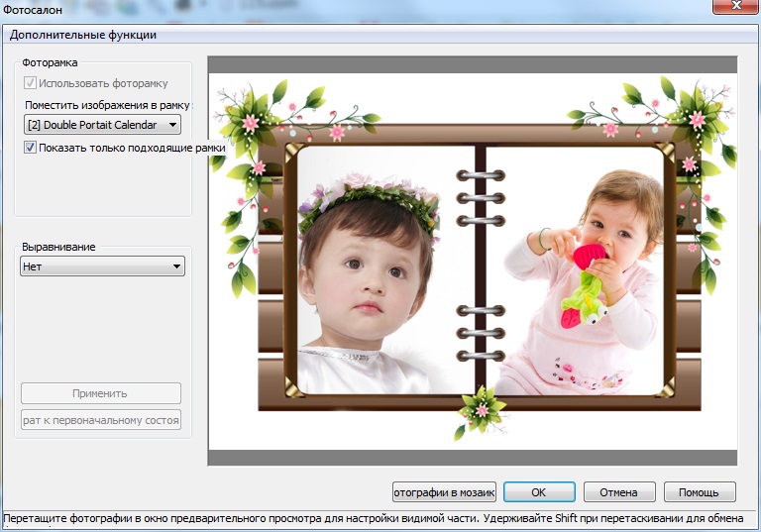The height and width of the screenshot is (532, 761).
Task: Click the photos to mosaic button
Action: [x=444, y=492]
